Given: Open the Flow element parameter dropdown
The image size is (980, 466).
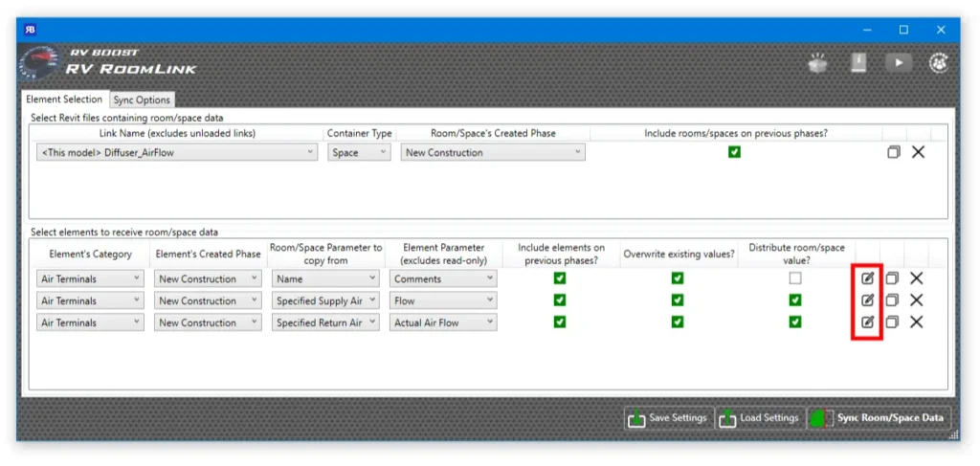Looking at the screenshot, I should point(443,301).
